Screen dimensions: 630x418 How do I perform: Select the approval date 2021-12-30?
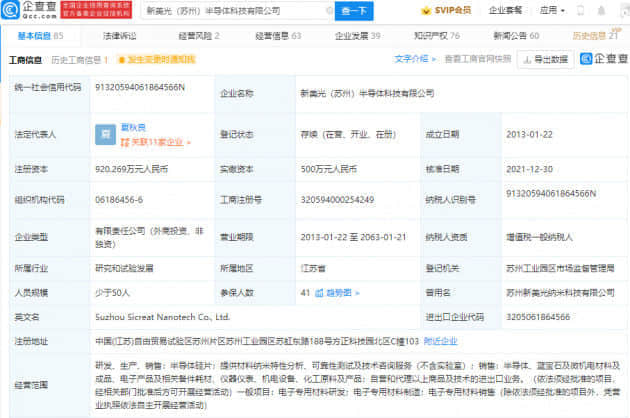coord(529,169)
